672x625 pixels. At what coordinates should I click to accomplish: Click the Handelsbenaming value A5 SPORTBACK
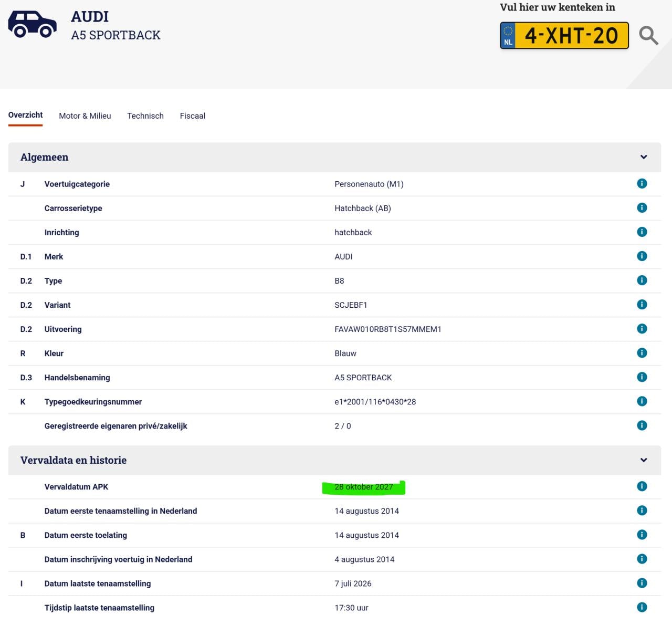pos(363,378)
